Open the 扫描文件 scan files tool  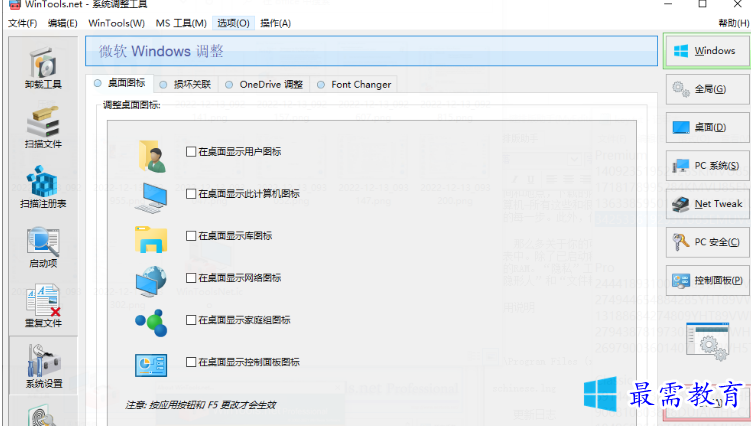tap(43, 127)
